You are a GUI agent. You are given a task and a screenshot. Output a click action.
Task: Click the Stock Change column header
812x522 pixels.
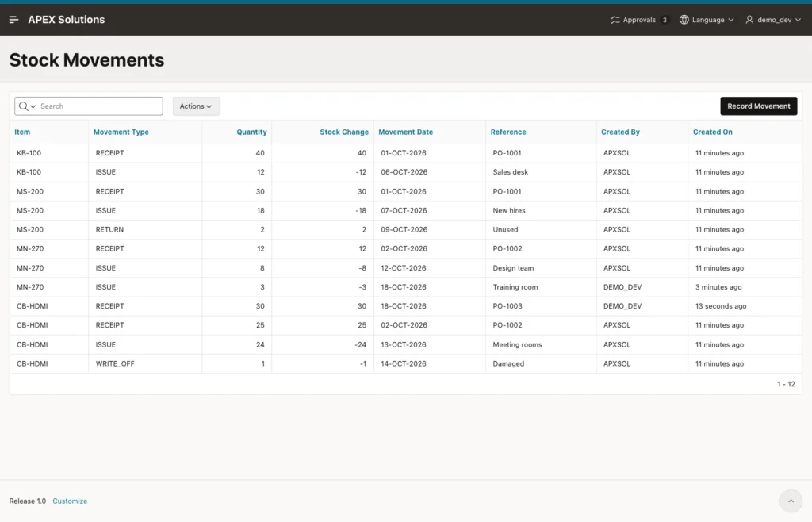[x=344, y=132]
